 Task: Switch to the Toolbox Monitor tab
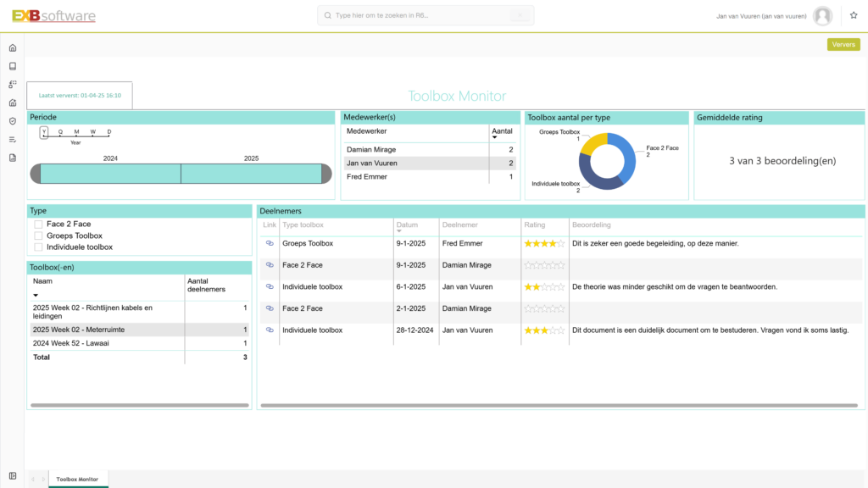coord(78,479)
